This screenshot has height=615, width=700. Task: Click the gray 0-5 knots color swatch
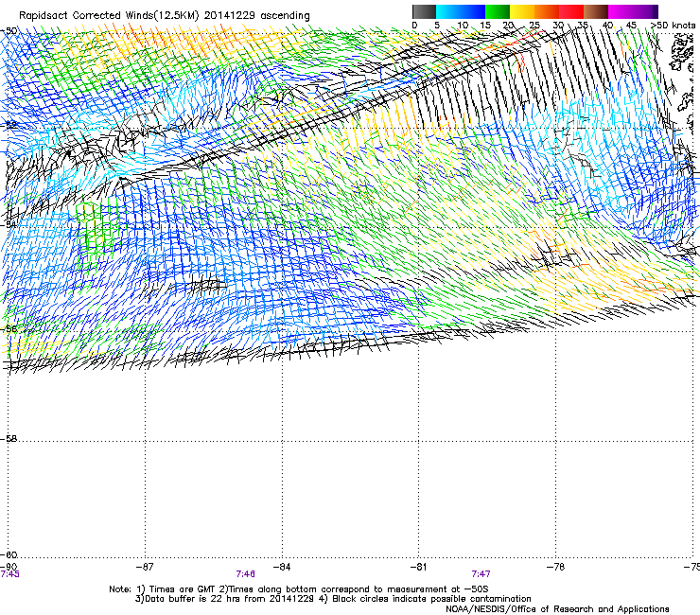point(424,11)
